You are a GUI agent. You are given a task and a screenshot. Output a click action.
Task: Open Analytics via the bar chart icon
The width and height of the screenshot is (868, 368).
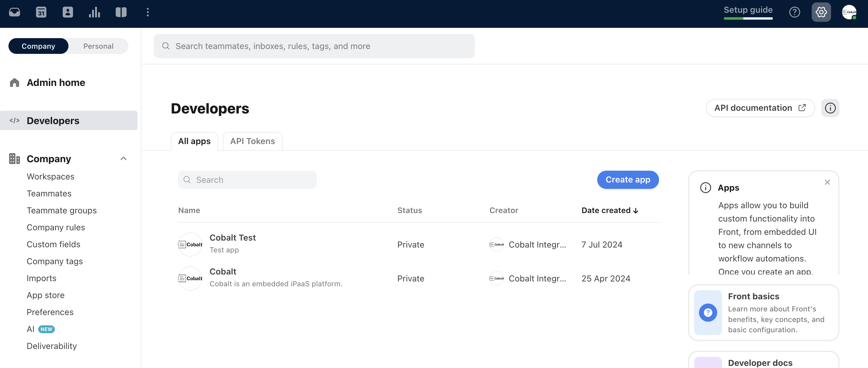tap(94, 12)
